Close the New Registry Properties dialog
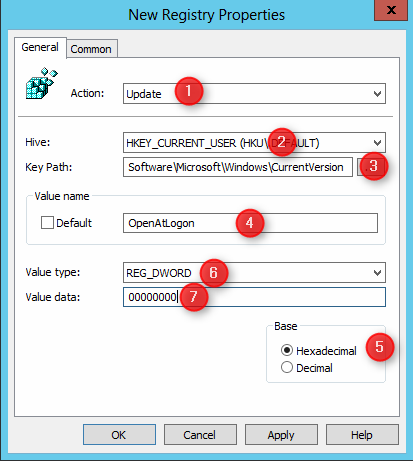This screenshot has width=413, height=461. [391, 10]
